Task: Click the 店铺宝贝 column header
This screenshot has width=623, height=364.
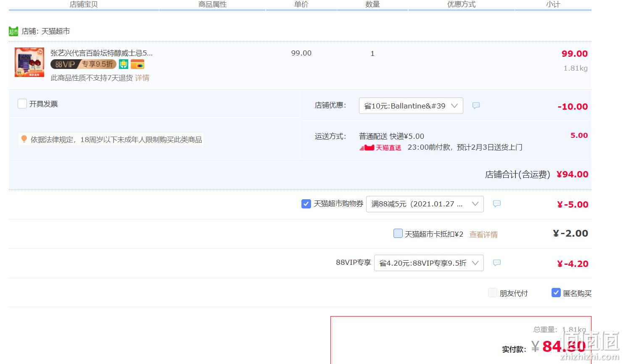Action: [x=84, y=4]
